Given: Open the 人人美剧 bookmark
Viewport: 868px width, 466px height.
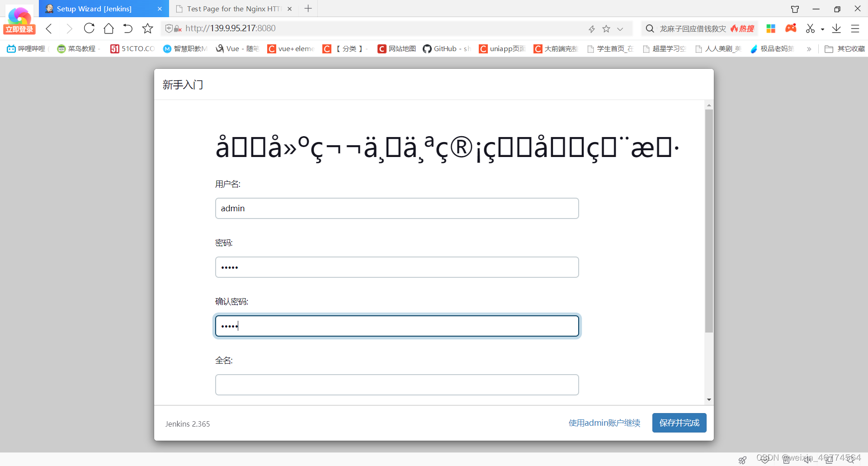Looking at the screenshot, I should [718, 48].
